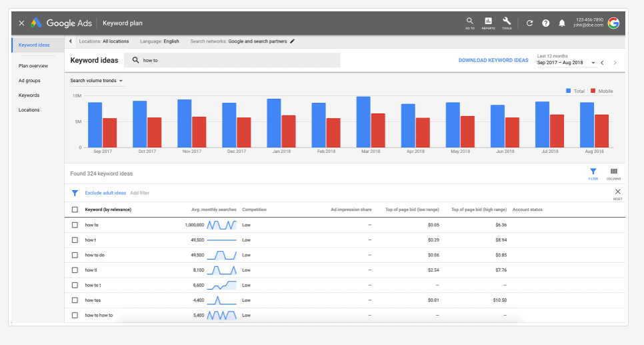The width and height of the screenshot is (644, 345).
Task: Click the Exclude adult ideas filter
Action: (x=105, y=193)
